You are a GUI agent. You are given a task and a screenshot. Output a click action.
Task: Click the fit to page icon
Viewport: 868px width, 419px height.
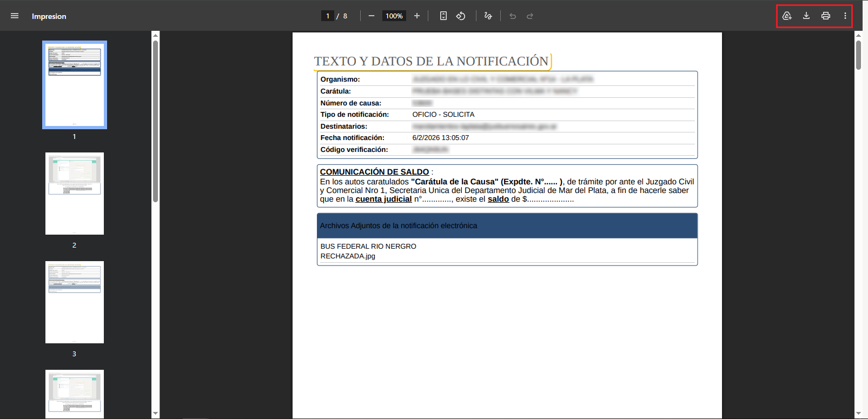[443, 16]
